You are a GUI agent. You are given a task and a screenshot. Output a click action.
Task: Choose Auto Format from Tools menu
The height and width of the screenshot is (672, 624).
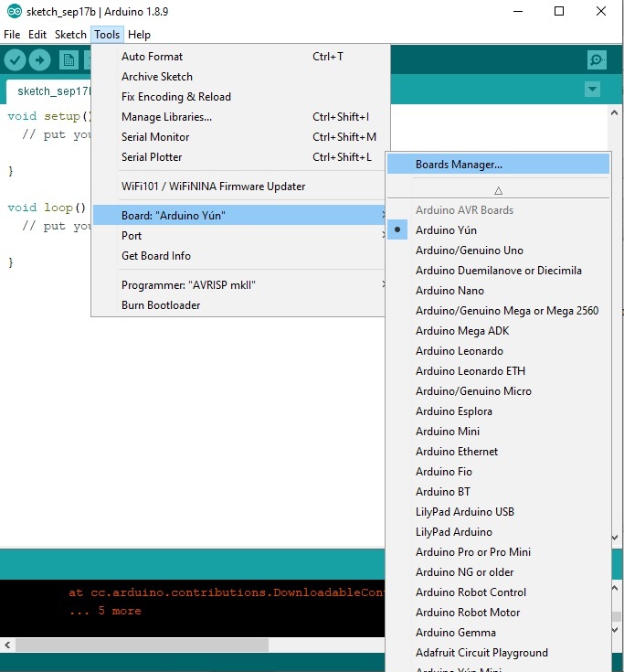point(240,57)
